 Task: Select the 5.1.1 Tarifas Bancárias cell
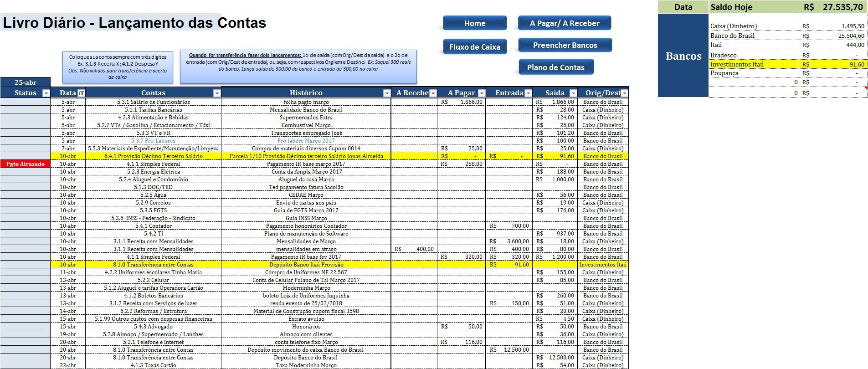[153, 110]
